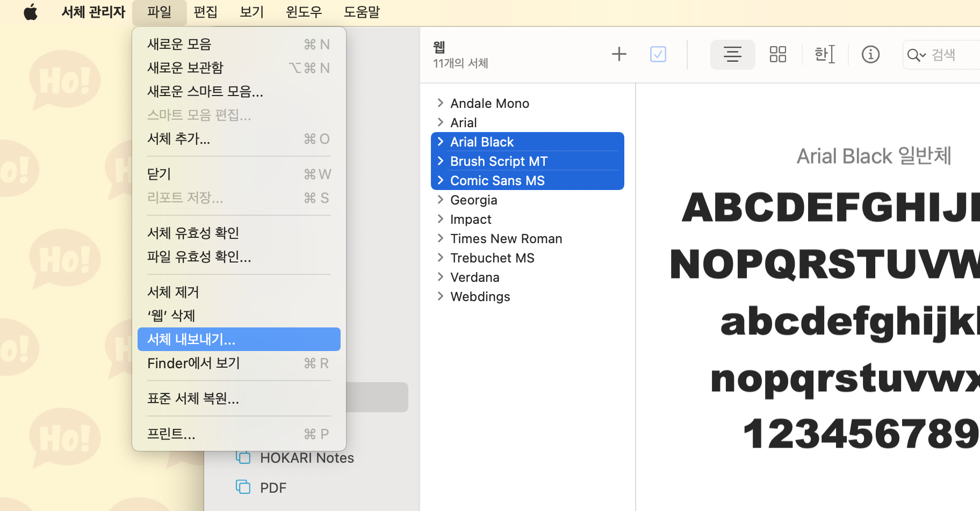The width and height of the screenshot is (980, 511).
Task: Choose 새로운 모음 from the menu
Action: click(239, 44)
